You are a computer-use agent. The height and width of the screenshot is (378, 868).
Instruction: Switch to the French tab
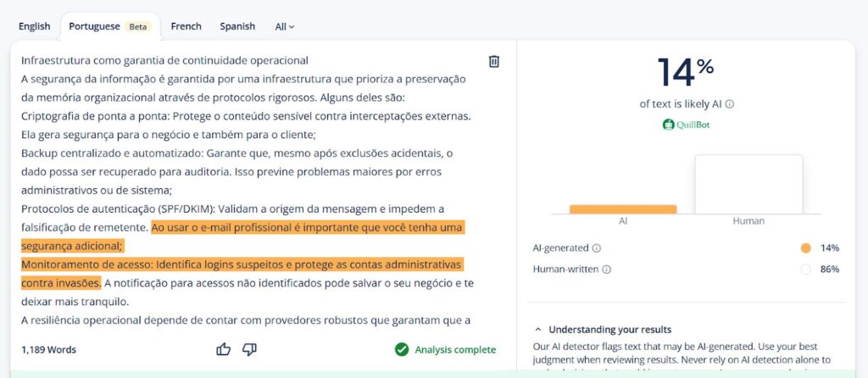tap(186, 26)
